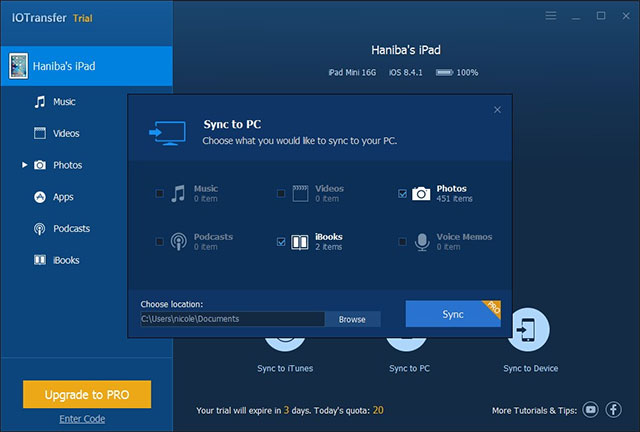Open the Facebook tips icon
Screen dimensions: 640x432
613,410
